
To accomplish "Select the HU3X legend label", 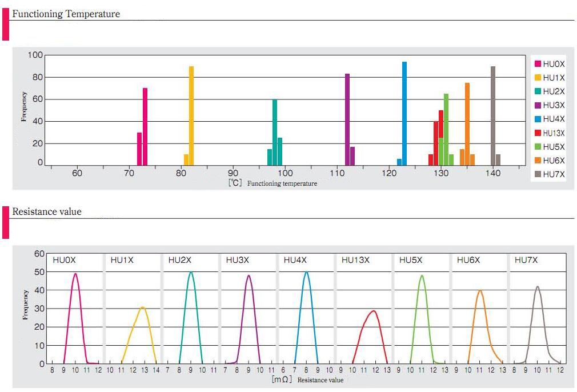I will click(554, 105).
